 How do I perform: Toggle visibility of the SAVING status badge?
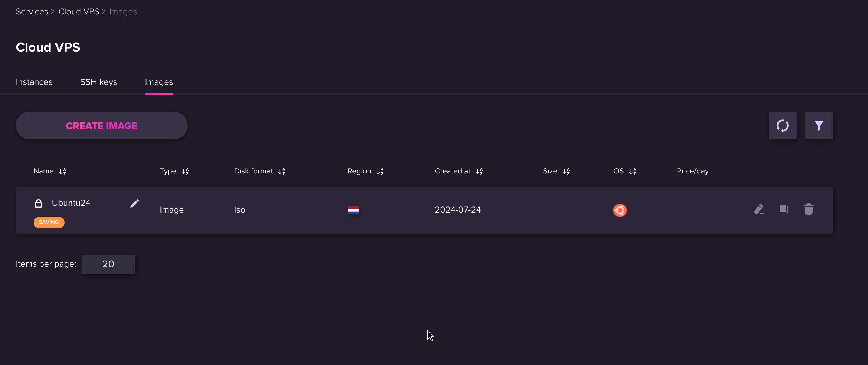tap(48, 221)
